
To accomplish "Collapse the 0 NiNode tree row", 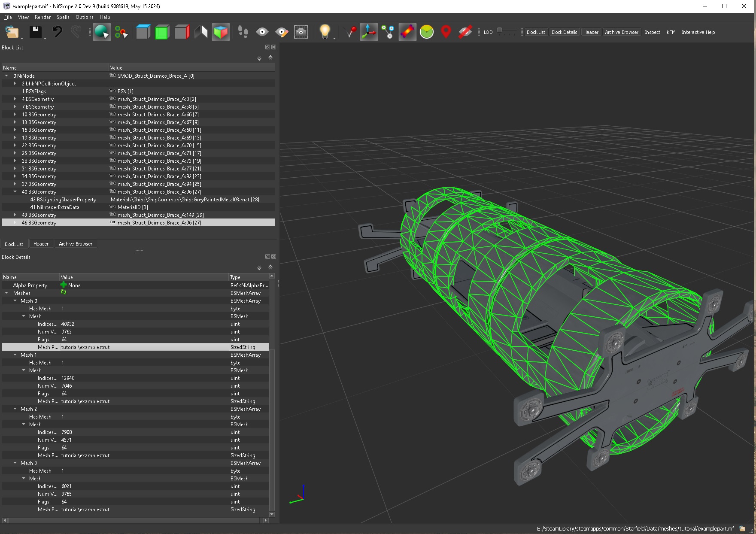I will click(x=6, y=76).
